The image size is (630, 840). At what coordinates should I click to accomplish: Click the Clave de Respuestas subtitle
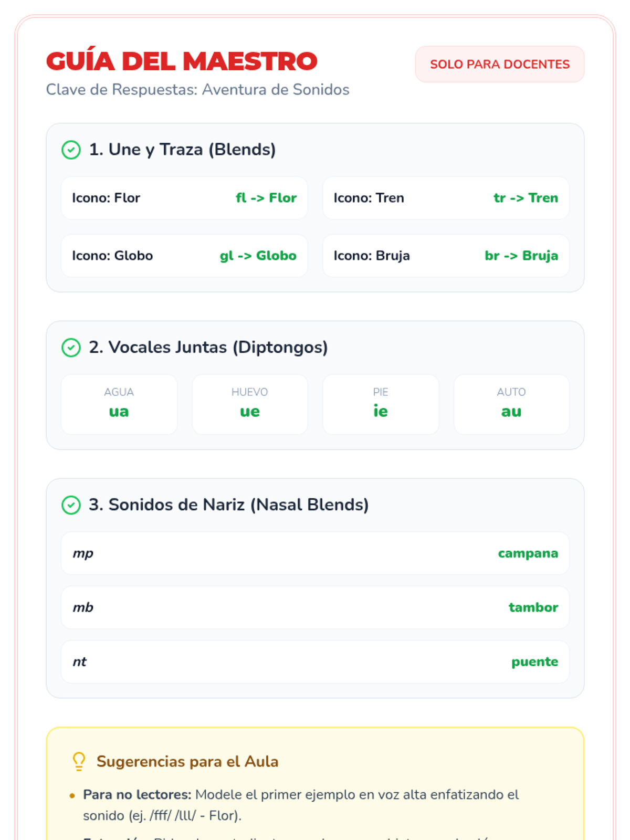(x=197, y=90)
